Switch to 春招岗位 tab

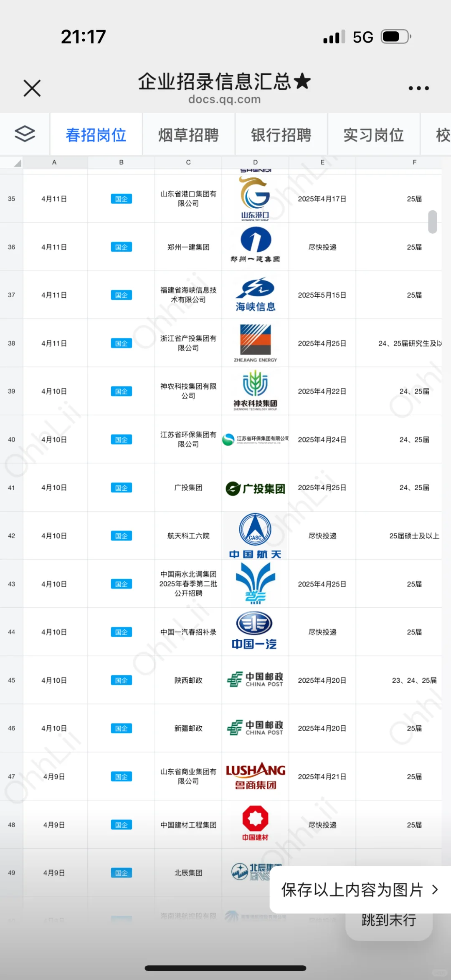[x=96, y=135]
